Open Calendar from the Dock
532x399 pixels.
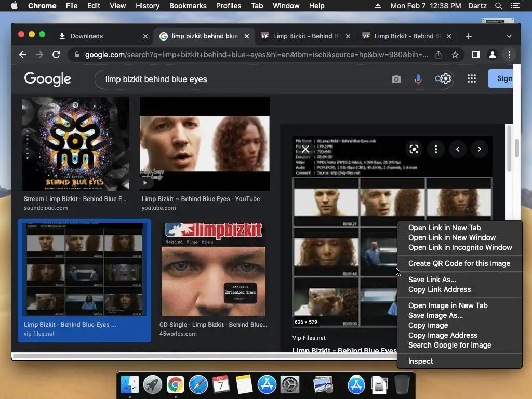click(221, 384)
